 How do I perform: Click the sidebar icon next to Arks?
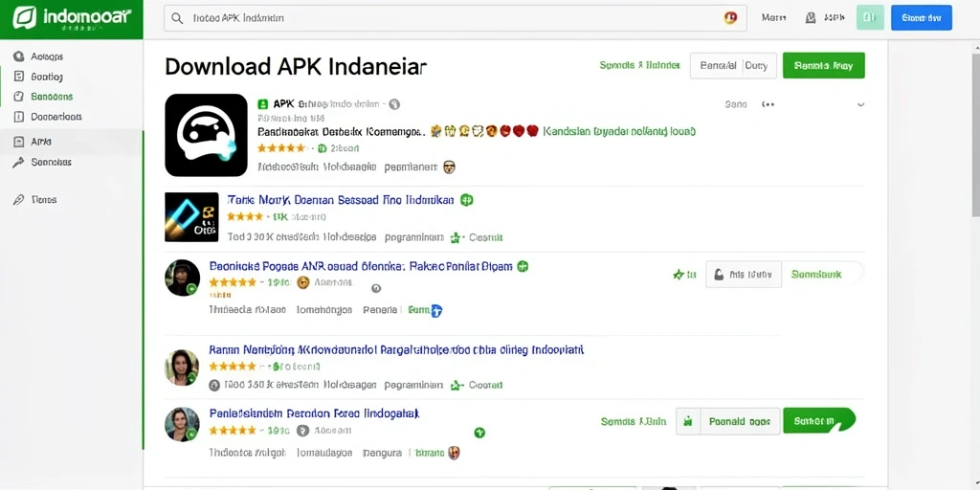point(19,142)
